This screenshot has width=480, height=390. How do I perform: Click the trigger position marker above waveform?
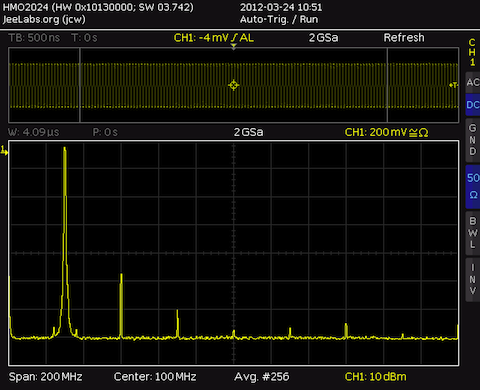point(234,46)
